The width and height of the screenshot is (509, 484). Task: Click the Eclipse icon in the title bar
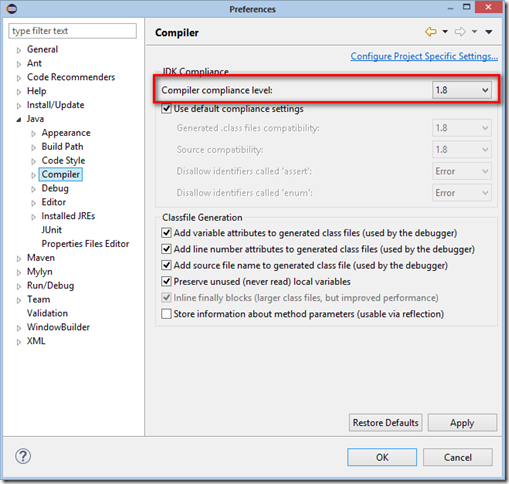pyautogui.click(x=11, y=9)
